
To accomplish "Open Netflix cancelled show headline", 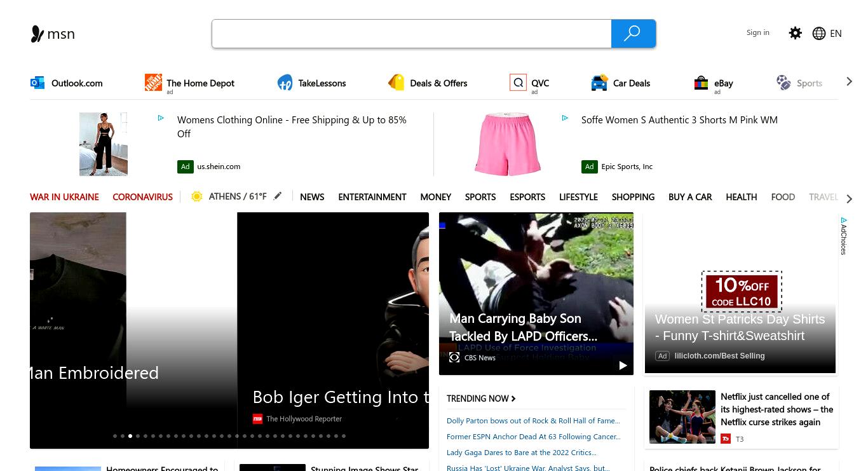I will coord(776,409).
